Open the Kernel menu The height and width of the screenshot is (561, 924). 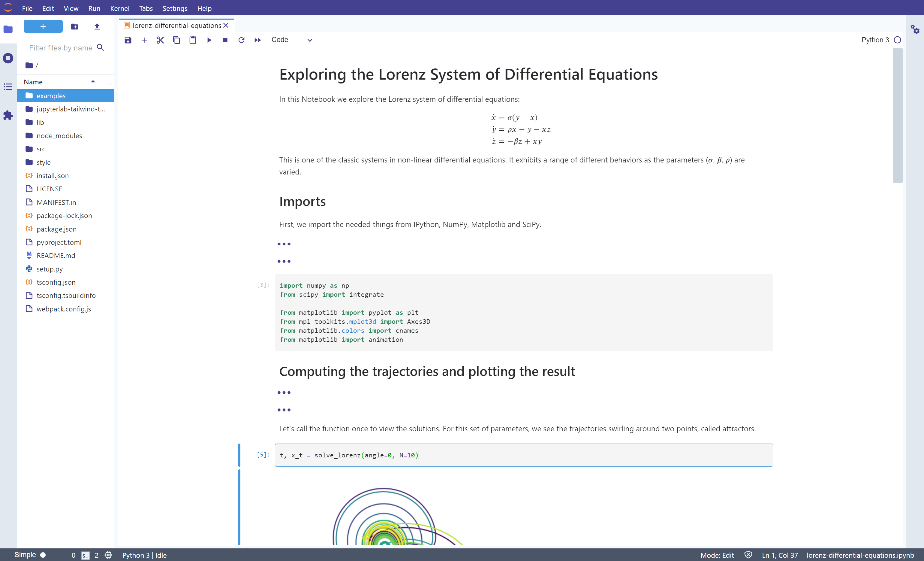point(120,8)
